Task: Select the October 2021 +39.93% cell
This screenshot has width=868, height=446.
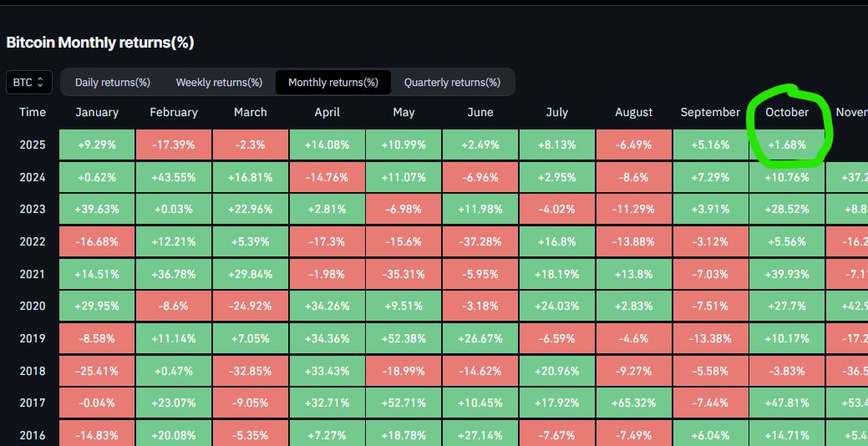Action: coord(787,274)
